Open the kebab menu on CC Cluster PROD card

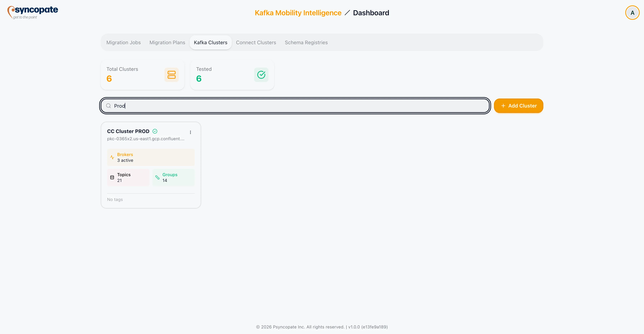point(190,132)
